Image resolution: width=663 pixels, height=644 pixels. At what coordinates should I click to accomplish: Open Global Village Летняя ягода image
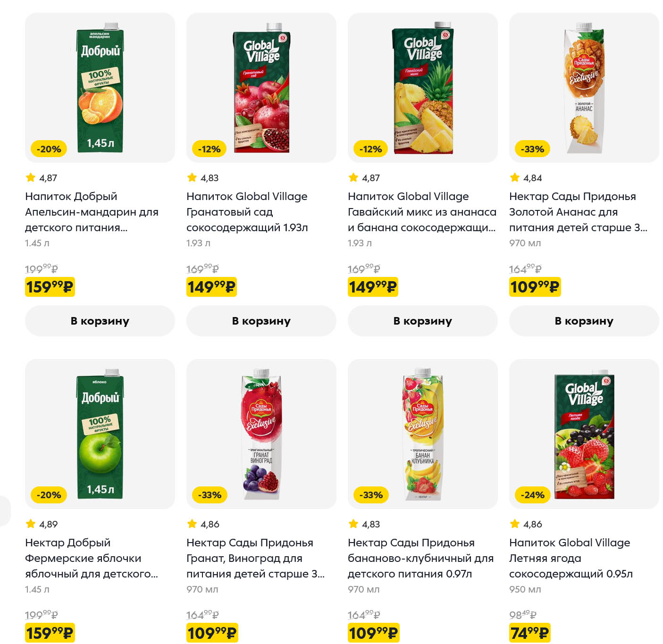(584, 434)
